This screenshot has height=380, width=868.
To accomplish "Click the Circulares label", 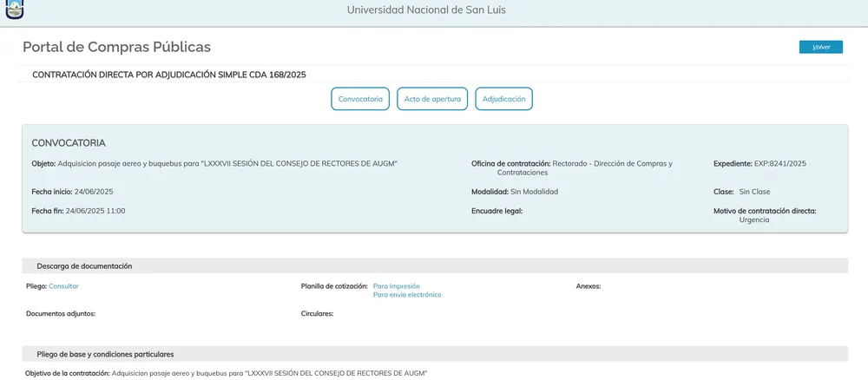I will tap(317, 313).
